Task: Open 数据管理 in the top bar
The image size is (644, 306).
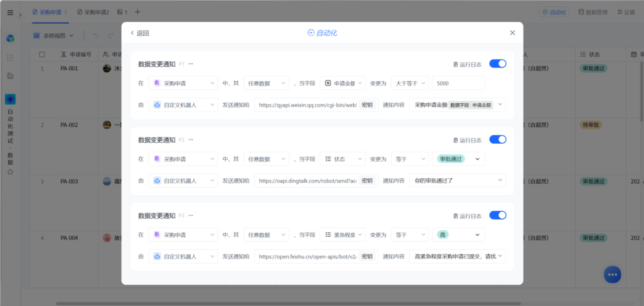Action: 593,13
